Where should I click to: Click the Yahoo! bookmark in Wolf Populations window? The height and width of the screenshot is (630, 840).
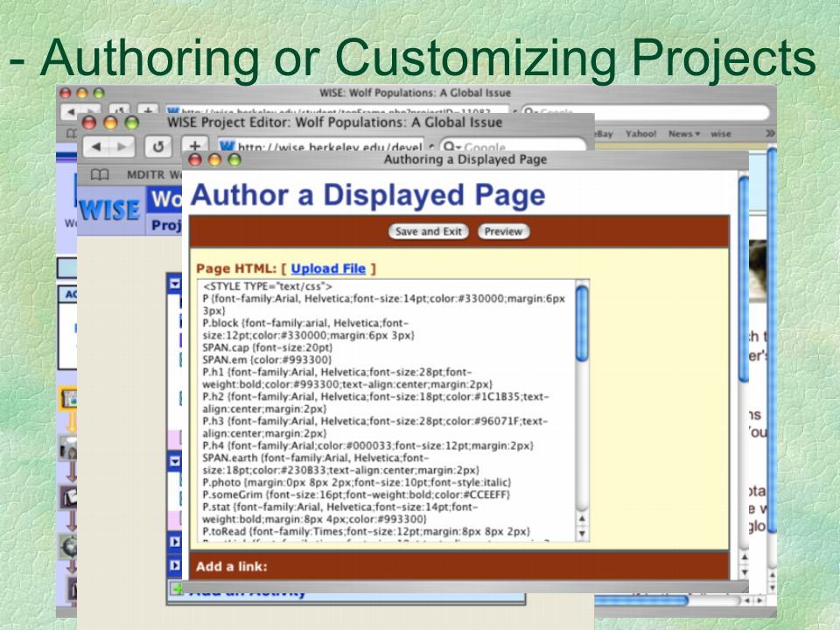(x=640, y=134)
